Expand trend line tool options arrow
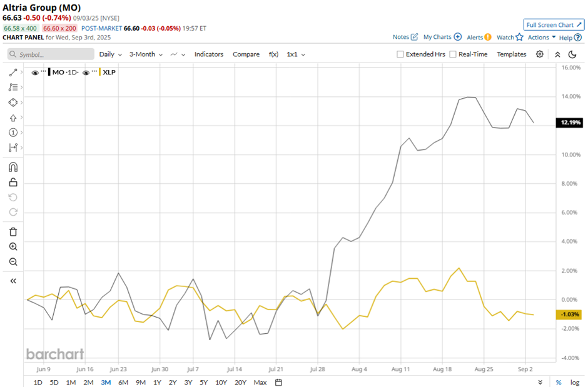 point(22,72)
